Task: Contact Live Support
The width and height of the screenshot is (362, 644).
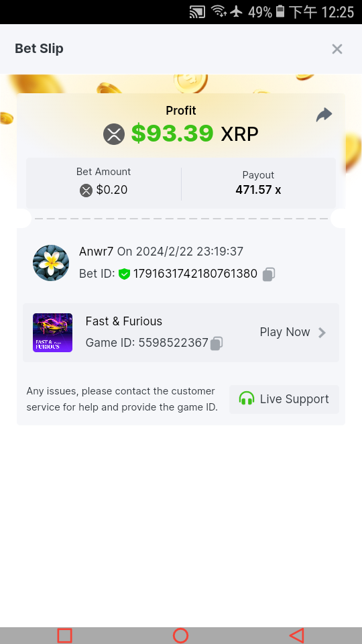Action: click(x=284, y=399)
